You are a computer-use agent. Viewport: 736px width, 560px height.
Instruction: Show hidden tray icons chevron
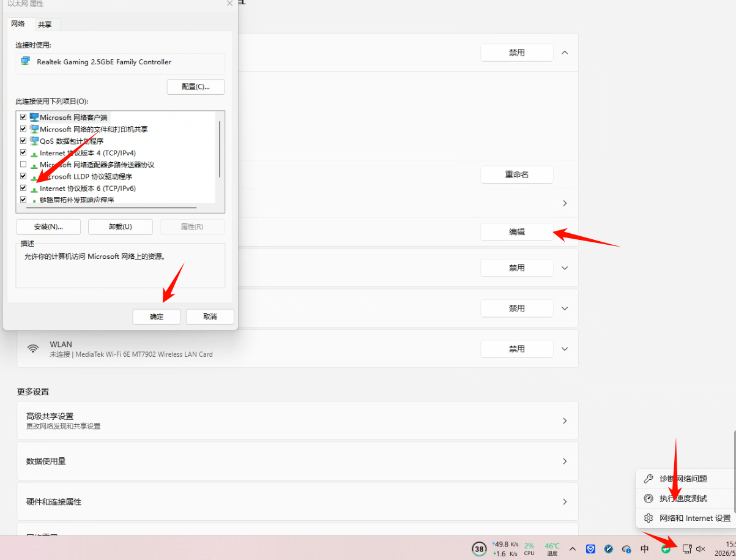click(x=573, y=549)
